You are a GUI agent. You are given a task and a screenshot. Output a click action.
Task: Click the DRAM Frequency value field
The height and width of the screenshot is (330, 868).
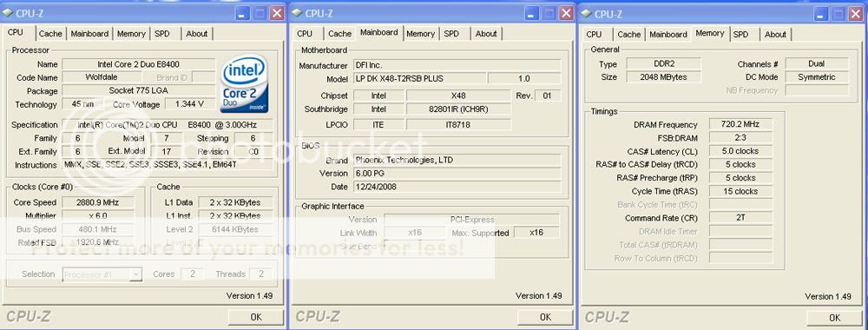click(740, 124)
